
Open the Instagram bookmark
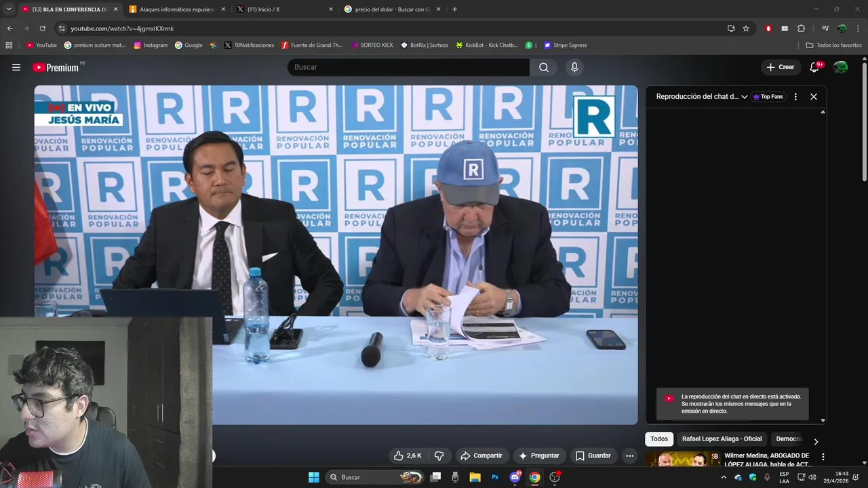pos(151,45)
